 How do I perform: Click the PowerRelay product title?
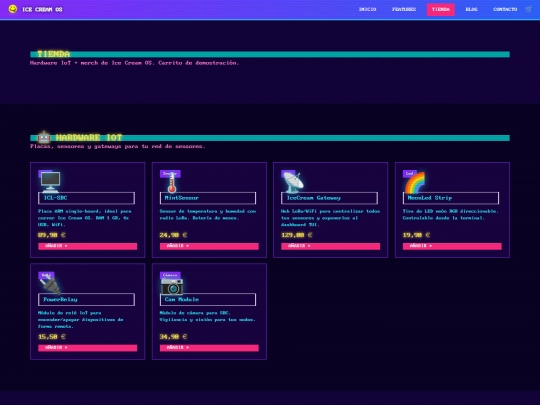click(86, 300)
